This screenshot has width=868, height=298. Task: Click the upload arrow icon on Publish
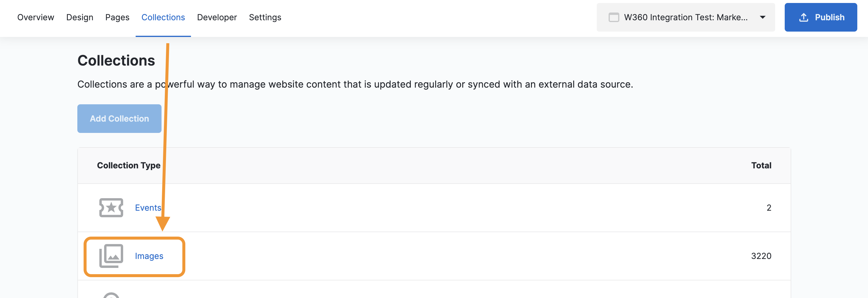pos(803,18)
